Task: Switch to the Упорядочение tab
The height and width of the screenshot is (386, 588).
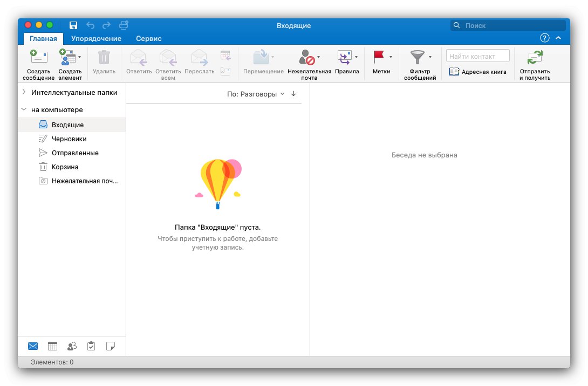Action: coord(96,38)
